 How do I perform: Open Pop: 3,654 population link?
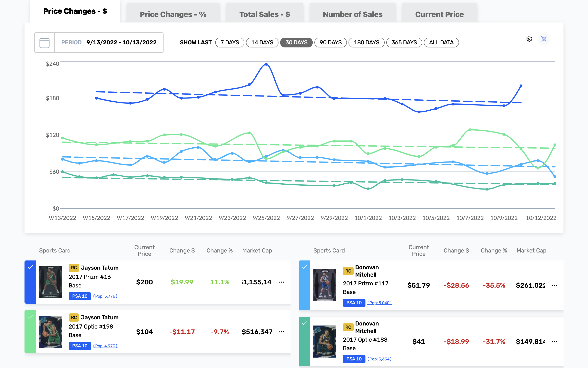pyautogui.click(x=379, y=359)
